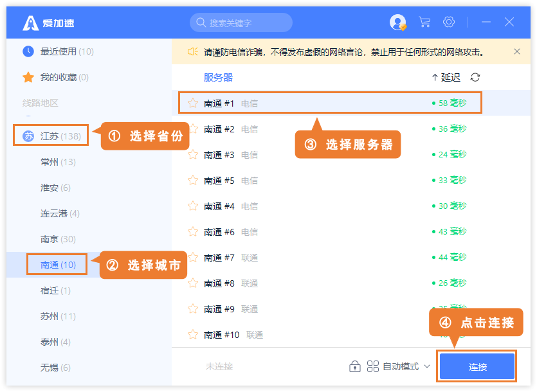Select city 淮安 (6)
Image resolution: width=537 pixels, height=392 pixels.
click(x=55, y=188)
